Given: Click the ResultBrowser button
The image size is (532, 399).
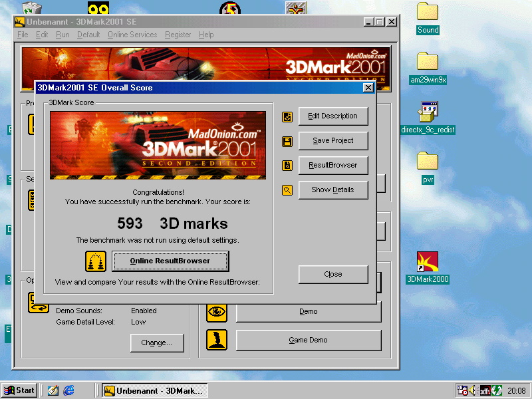Looking at the screenshot, I should pos(333,165).
